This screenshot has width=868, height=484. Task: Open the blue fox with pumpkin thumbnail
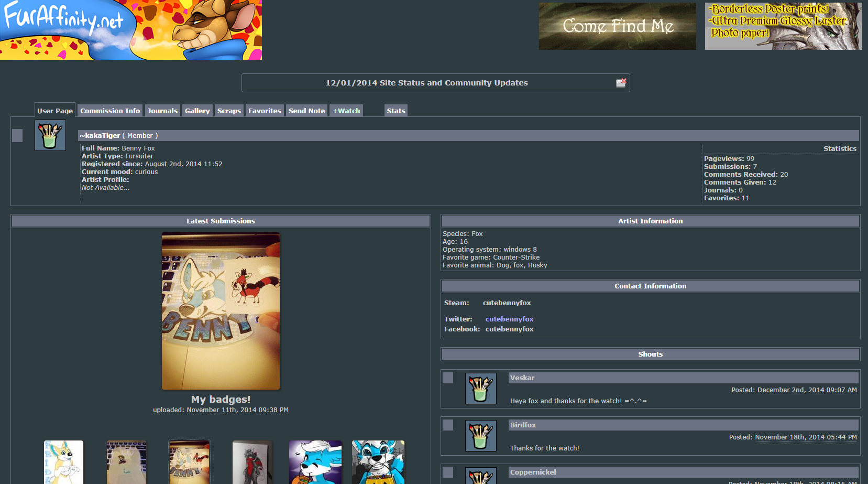click(315, 462)
